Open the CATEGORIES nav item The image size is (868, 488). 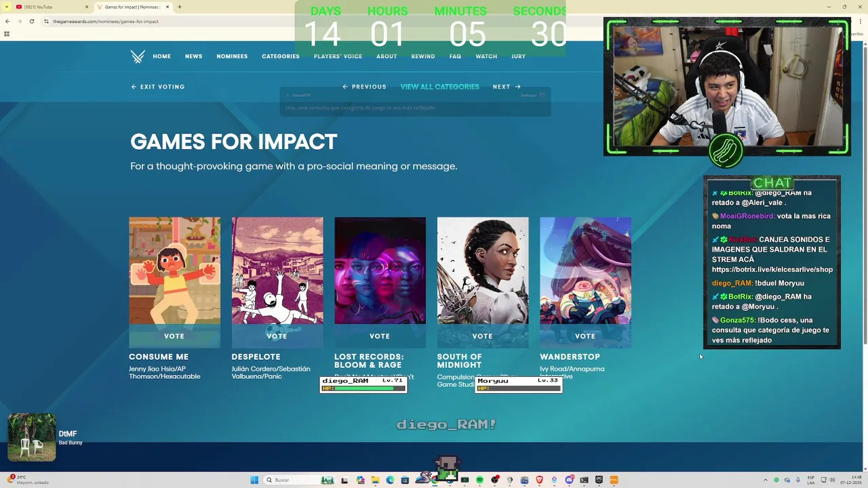[x=281, y=56]
